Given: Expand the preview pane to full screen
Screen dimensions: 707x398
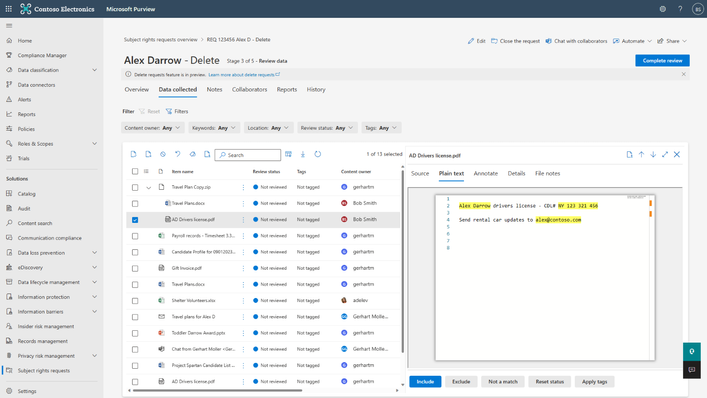Looking at the screenshot, I should [x=665, y=155].
